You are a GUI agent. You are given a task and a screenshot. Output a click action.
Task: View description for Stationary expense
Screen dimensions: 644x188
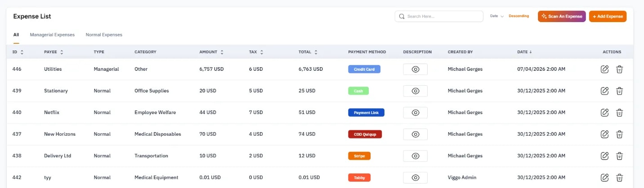coord(415,91)
